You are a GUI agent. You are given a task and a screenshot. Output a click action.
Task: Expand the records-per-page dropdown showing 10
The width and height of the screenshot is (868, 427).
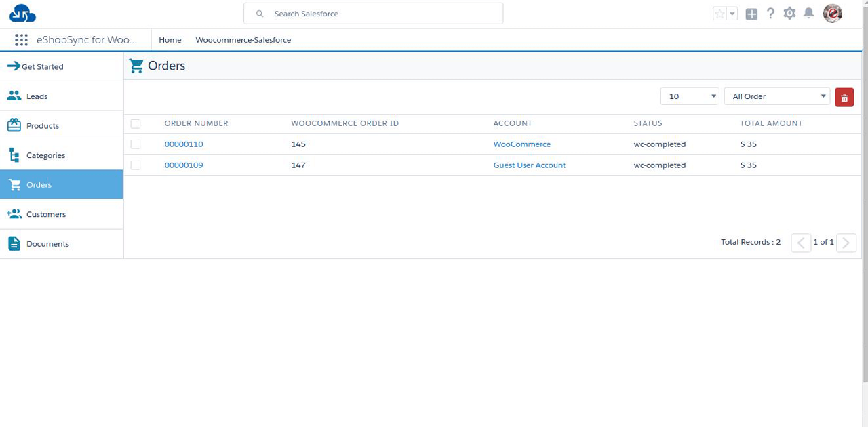(690, 96)
